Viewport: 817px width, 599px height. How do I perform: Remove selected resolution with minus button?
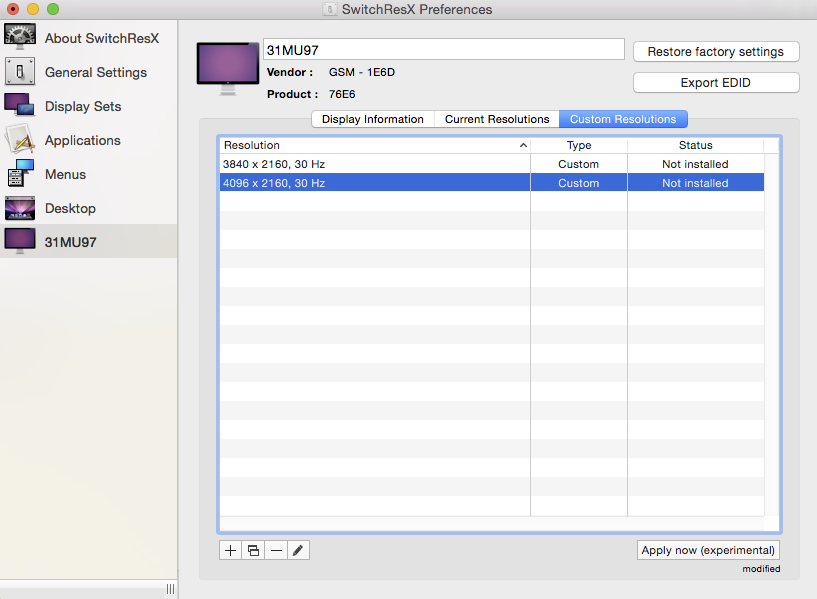pos(276,550)
